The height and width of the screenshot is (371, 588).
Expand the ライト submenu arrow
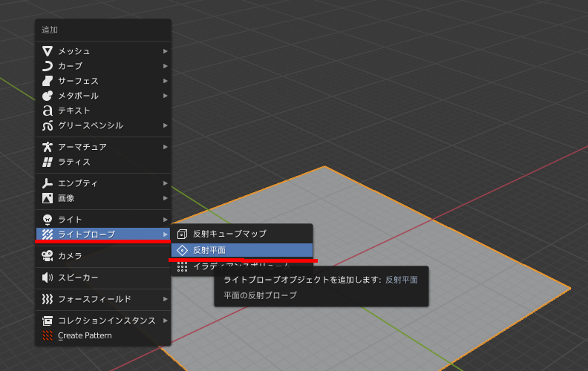click(x=166, y=220)
